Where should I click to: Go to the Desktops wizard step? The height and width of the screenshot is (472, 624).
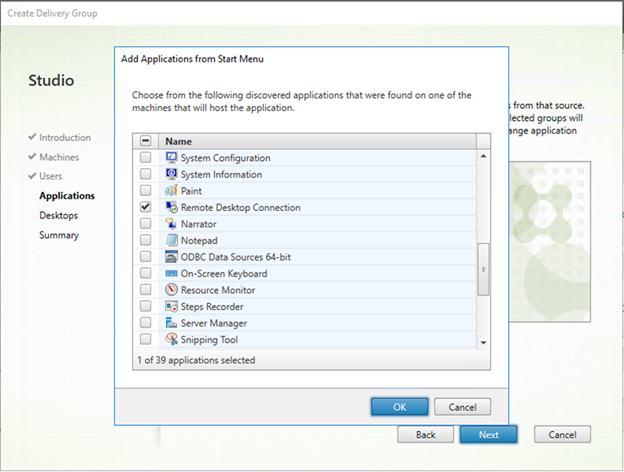point(58,215)
